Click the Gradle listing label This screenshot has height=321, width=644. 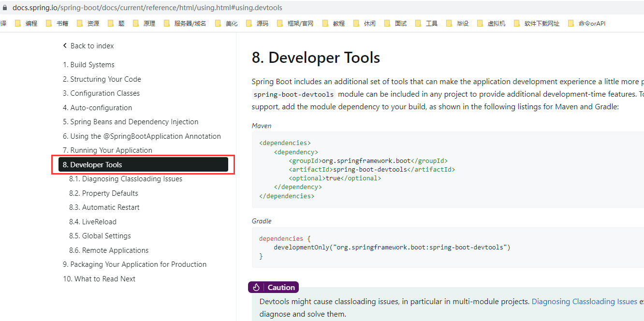pyautogui.click(x=262, y=221)
